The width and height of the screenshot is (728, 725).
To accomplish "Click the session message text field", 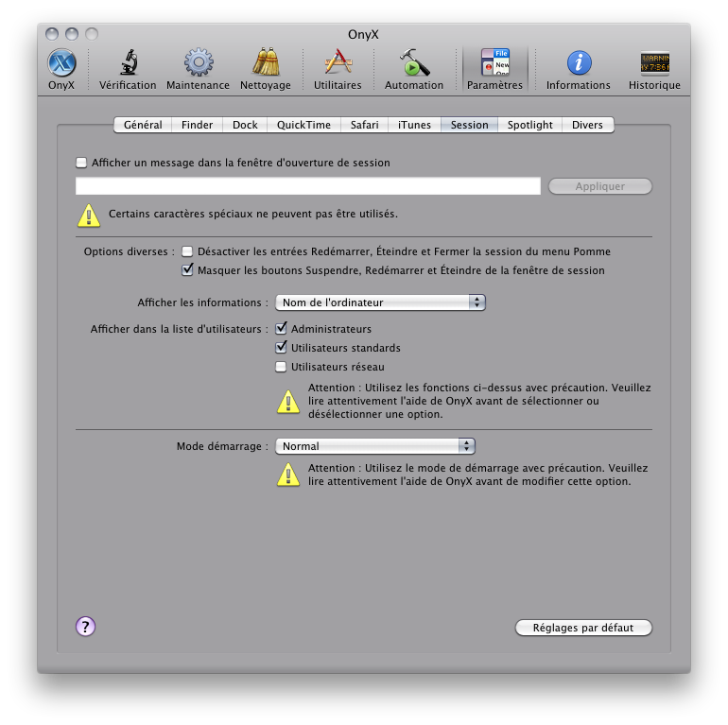I will point(308,186).
